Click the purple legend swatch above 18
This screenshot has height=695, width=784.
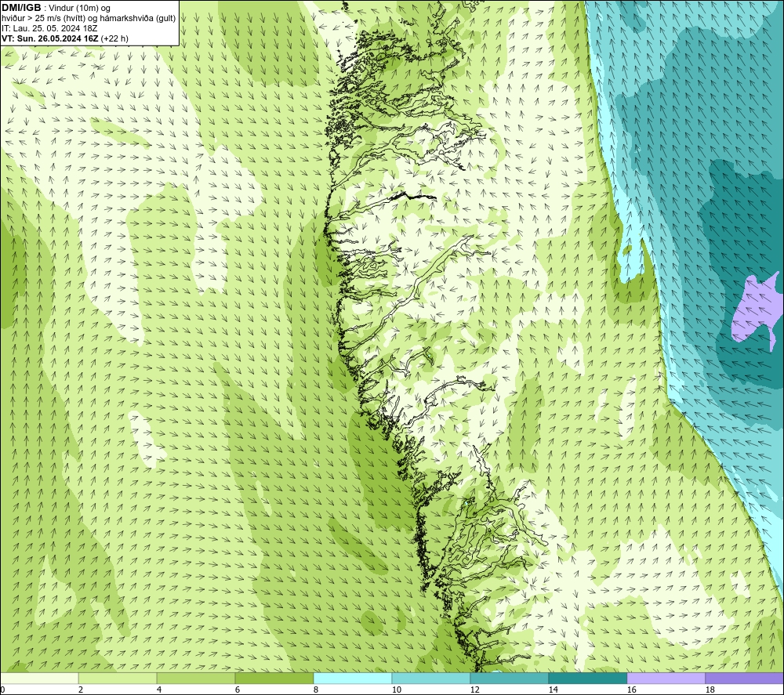coord(744,678)
